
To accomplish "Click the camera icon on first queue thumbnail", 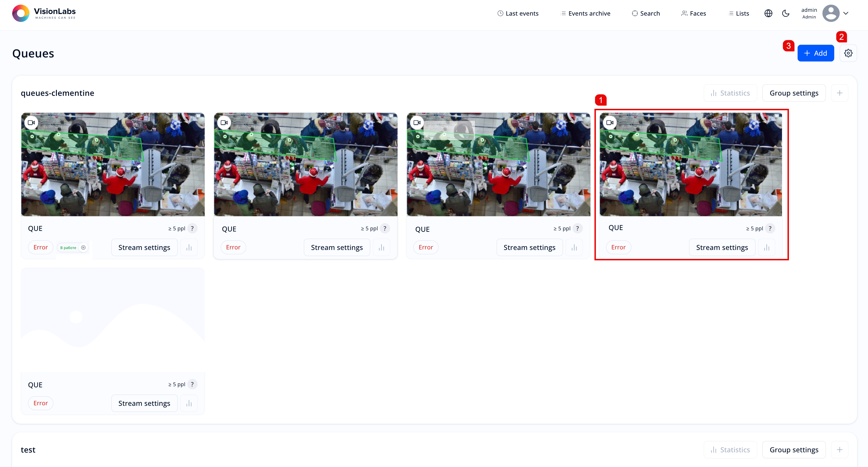I will pos(31,123).
